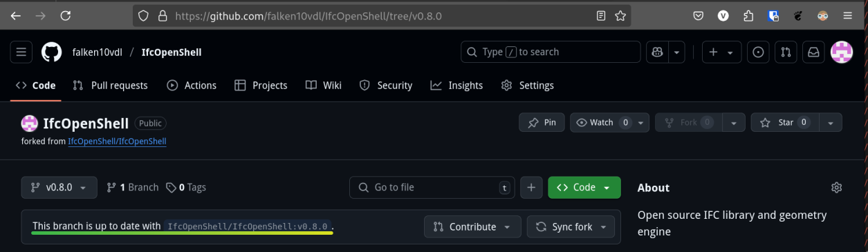Open Copilot chat icon

pos(657,52)
